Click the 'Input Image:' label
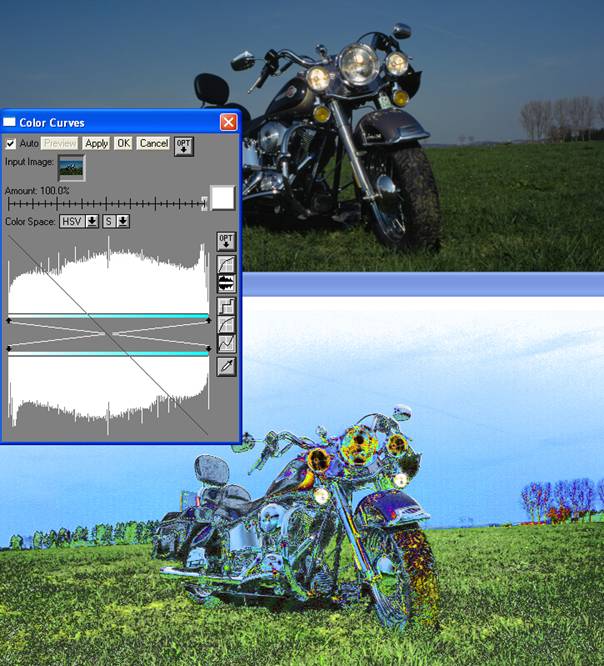Viewport: 604px width, 666px height. point(29,162)
